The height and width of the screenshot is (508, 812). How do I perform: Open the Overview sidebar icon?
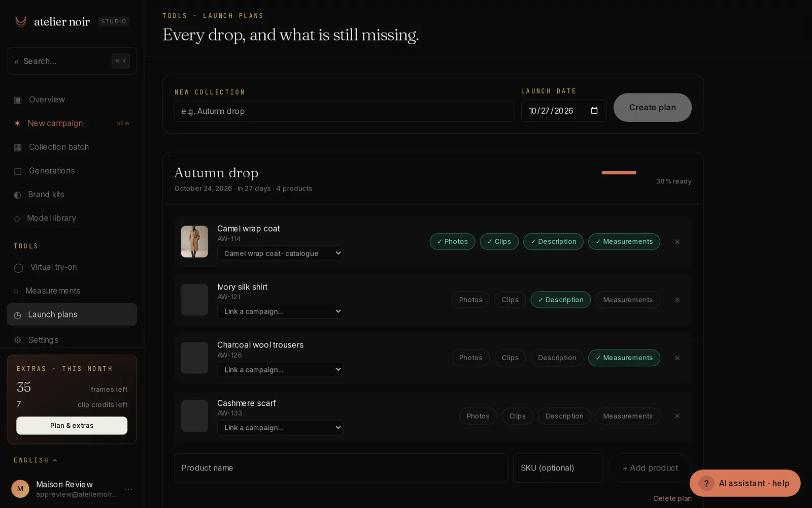click(18, 100)
